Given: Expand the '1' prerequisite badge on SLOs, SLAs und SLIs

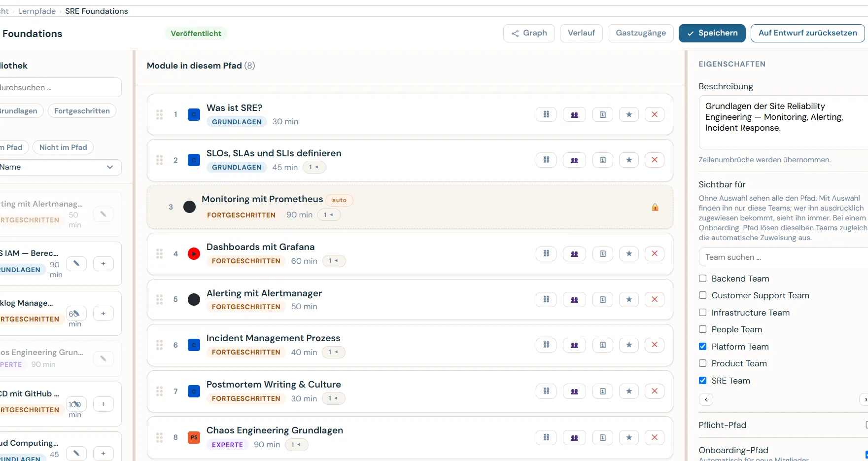Looking at the screenshot, I should tap(314, 167).
